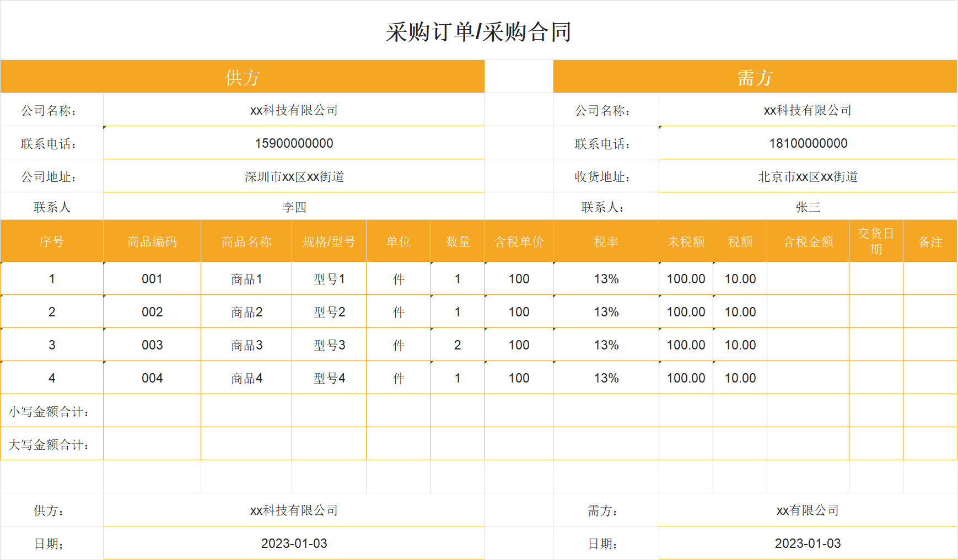Select the 商品编码 column header
The image size is (958, 560).
[152, 241]
